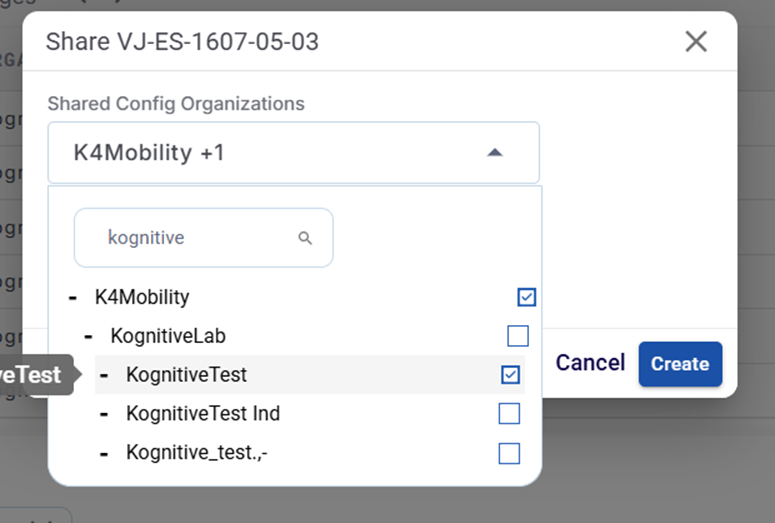
Task: Click the dash icon beside KognitiveTest
Action: coord(105,375)
